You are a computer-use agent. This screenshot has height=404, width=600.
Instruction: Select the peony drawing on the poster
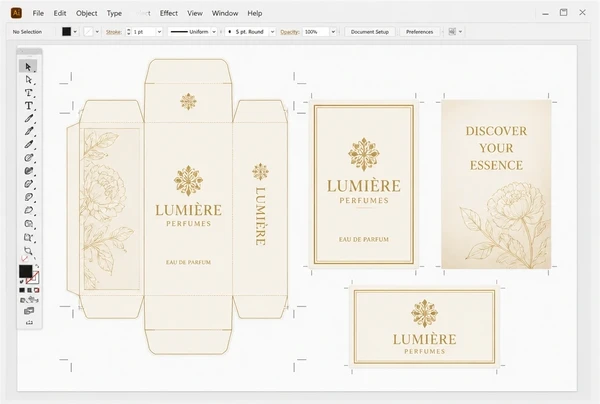[505, 225]
